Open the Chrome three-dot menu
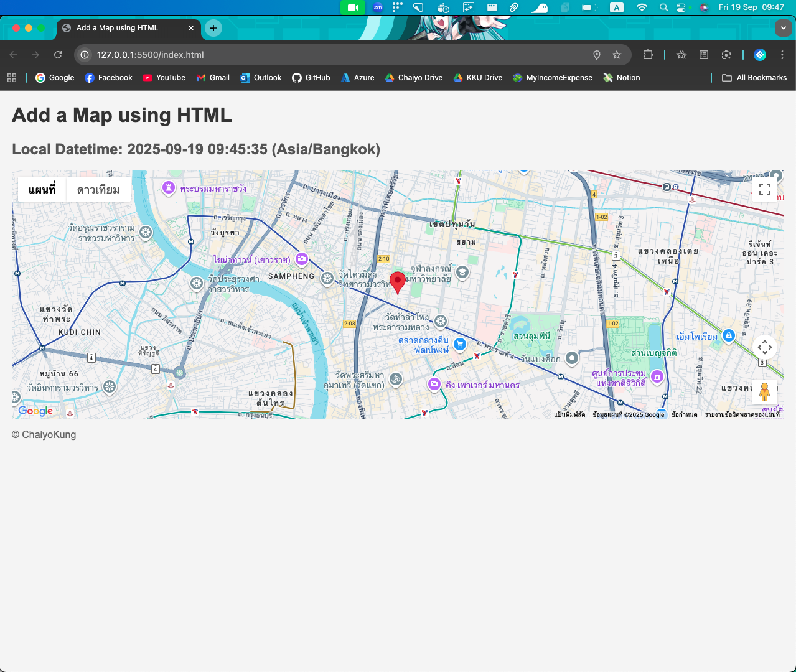The width and height of the screenshot is (796, 672). tap(782, 55)
